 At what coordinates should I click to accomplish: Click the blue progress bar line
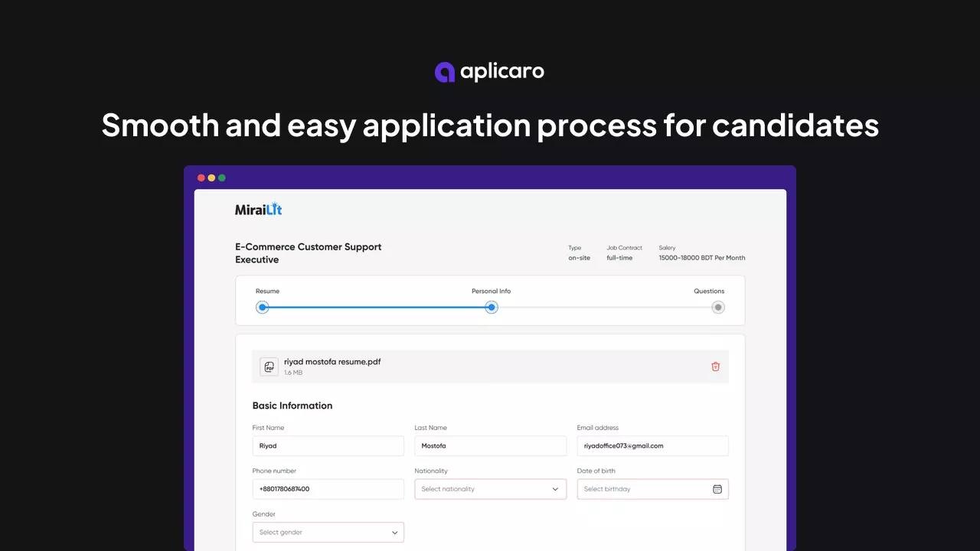pyautogui.click(x=377, y=308)
